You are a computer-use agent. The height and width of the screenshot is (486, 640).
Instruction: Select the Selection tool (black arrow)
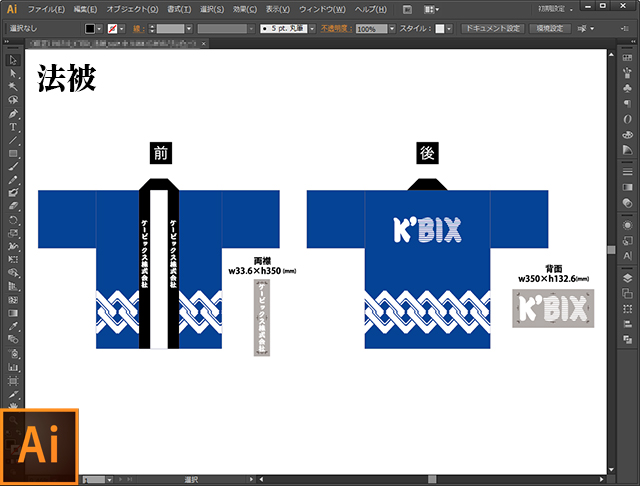[x=13, y=60]
